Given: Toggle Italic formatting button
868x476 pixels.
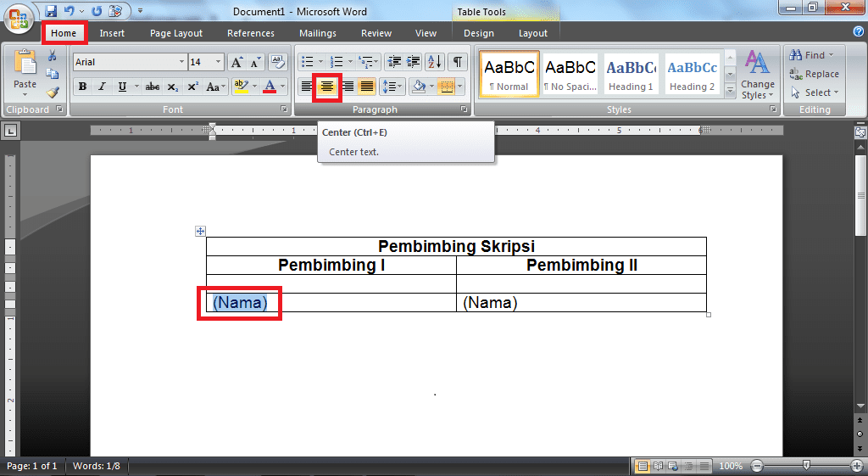Looking at the screenshot, I should (x=102, y=87).
